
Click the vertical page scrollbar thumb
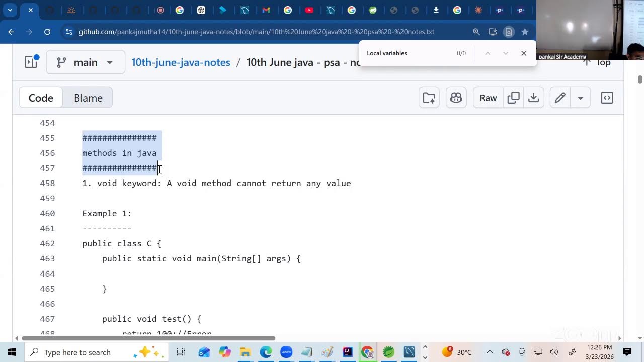pos(640,79)
